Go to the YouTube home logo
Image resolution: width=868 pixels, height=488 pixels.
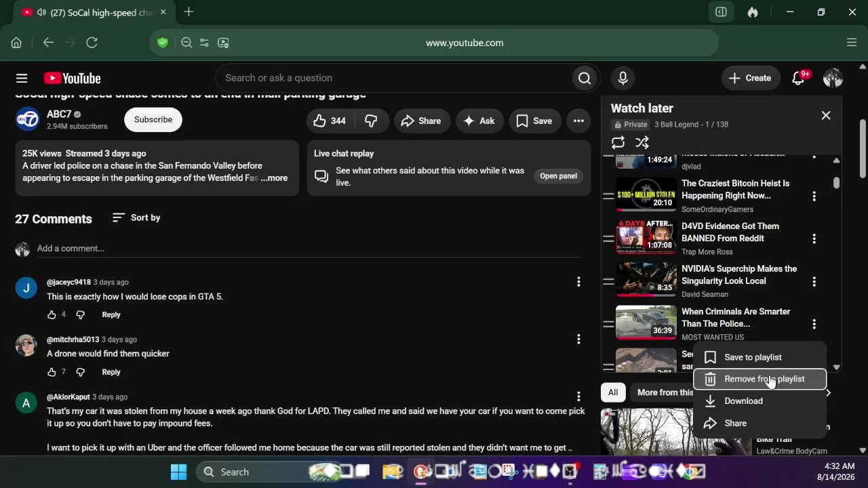pyautogui.click(x=72, y=78)
